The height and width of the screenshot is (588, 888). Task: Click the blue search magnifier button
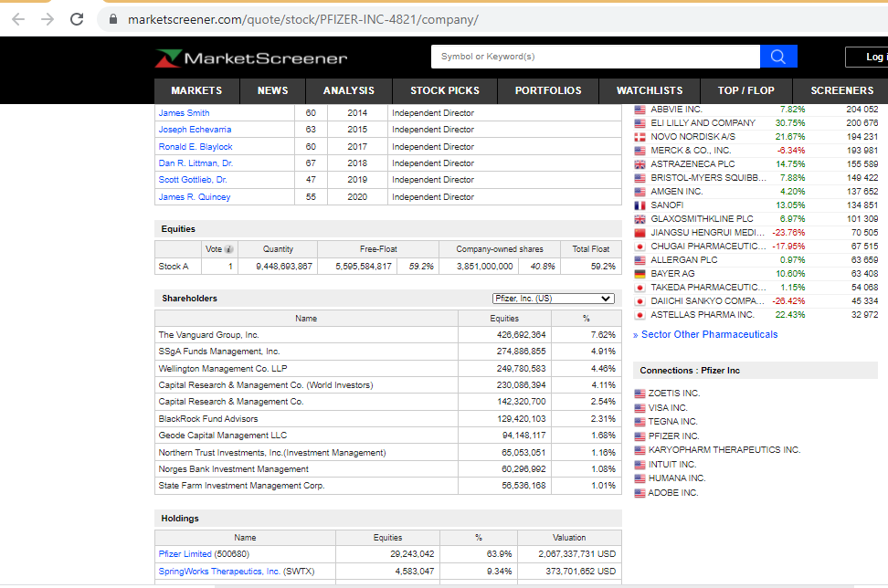[x=777, y=57]
